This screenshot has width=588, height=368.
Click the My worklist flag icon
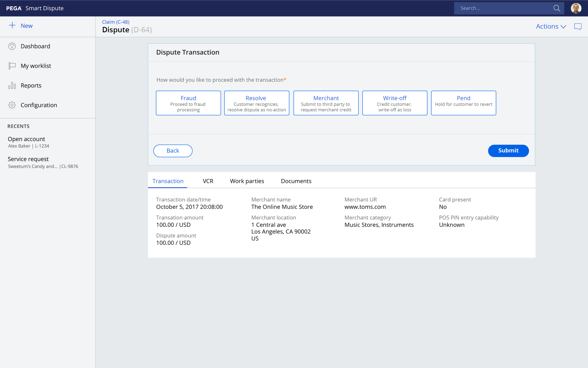click(x=12, y=66)
